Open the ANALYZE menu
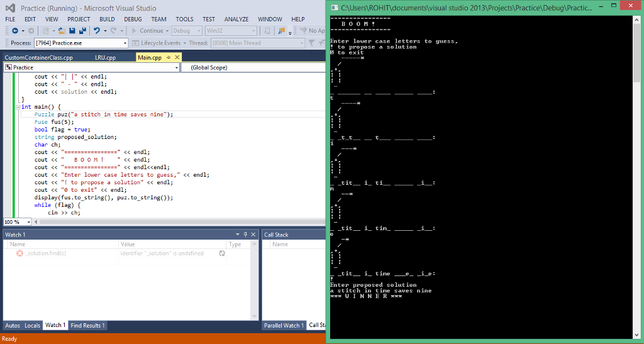Viewport: 644px width, 344px height. coord(236,19)
